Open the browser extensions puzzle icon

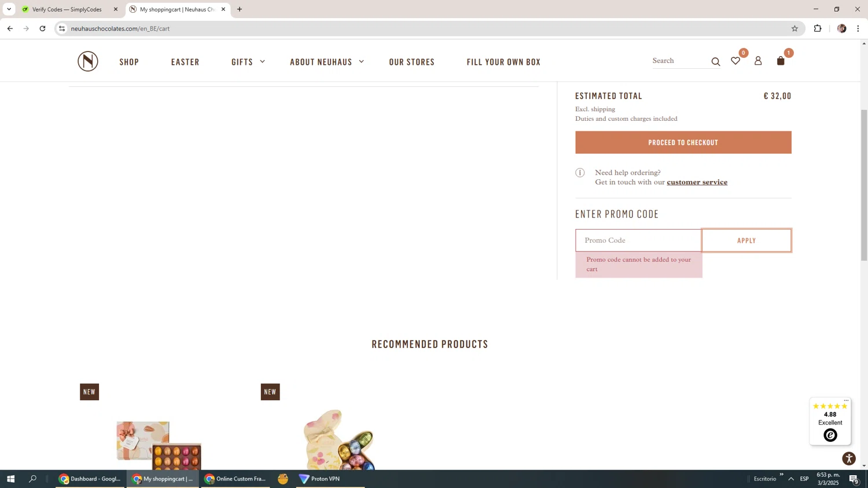click(818, 28)
